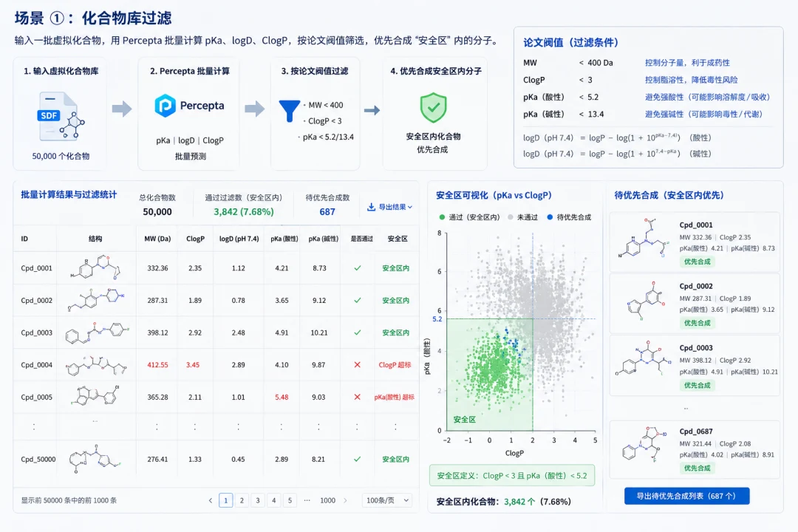Click pKa(酸性) 超标 status text

395,397
